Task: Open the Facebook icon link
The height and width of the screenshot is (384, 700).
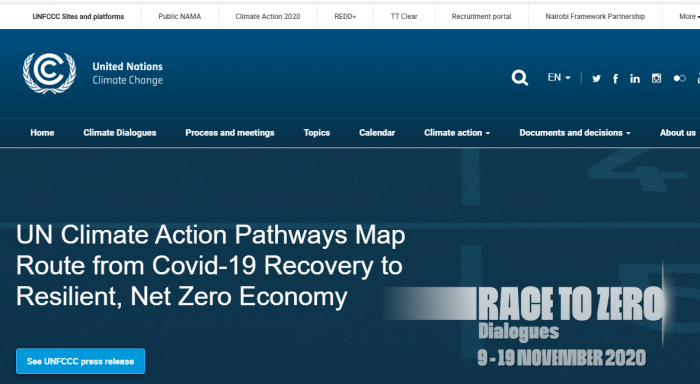Action: [x=615, y=79]
